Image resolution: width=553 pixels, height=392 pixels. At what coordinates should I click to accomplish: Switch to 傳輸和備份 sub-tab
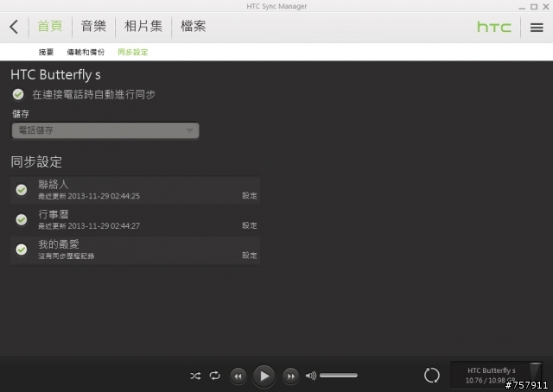tap(86, 52)
